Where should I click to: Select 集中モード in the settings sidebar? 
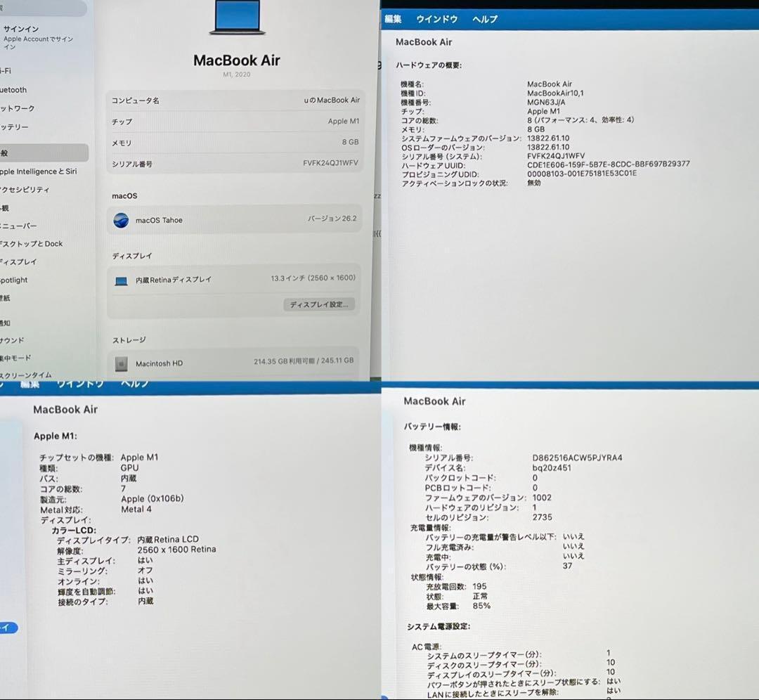point(15,358)
